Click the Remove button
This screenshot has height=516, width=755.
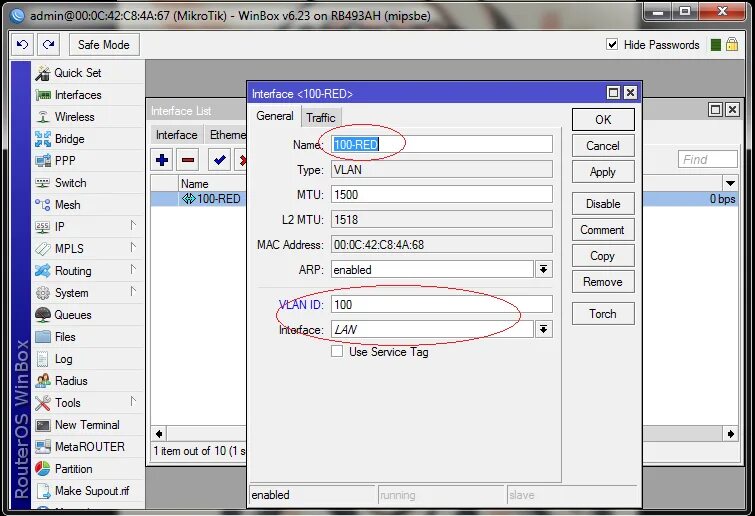pyautogui.click(x=603, y=282)
